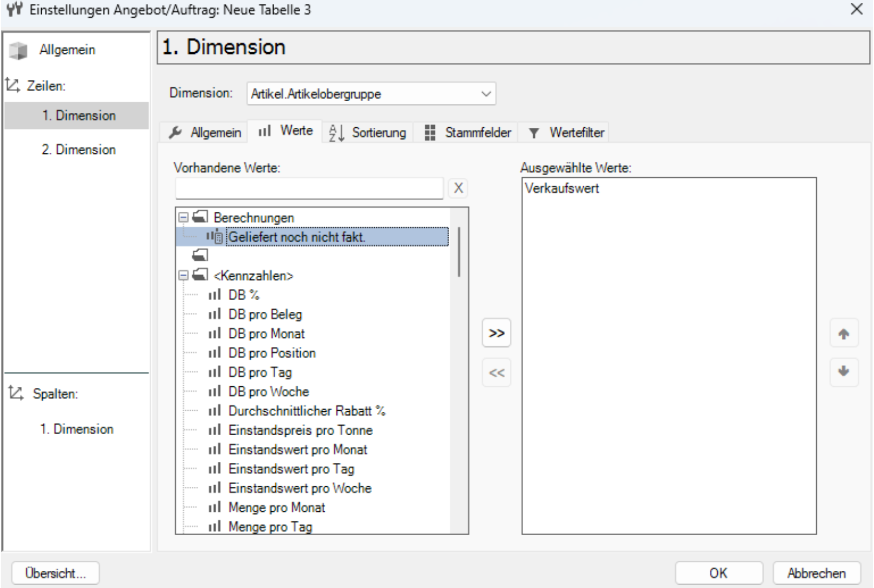Open the Dimension dropdown Artikel.Artikelobergruppe
The image size is (874, 588).
tap(371, 94)
